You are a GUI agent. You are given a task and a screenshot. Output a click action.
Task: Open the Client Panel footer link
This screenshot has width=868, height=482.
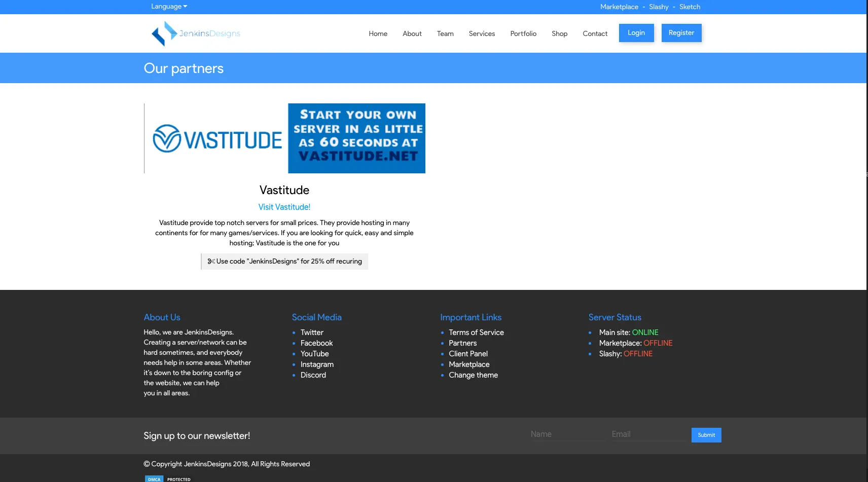(468, 354)
